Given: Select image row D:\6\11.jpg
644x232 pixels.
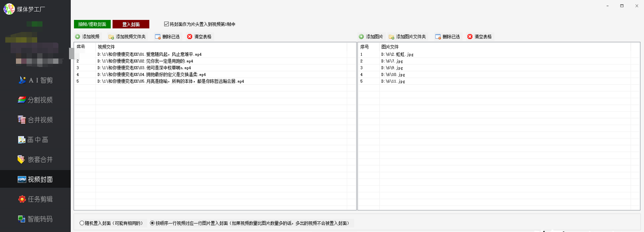Looking at the screenshot, I should pyautogui.click(x=499, y=82).
